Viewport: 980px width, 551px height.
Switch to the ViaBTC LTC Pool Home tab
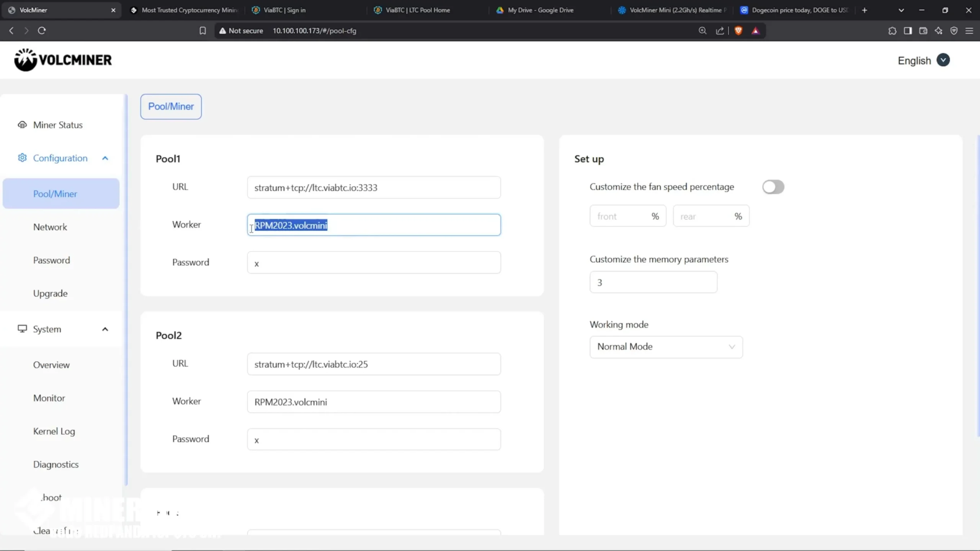(x=427, y=10)
